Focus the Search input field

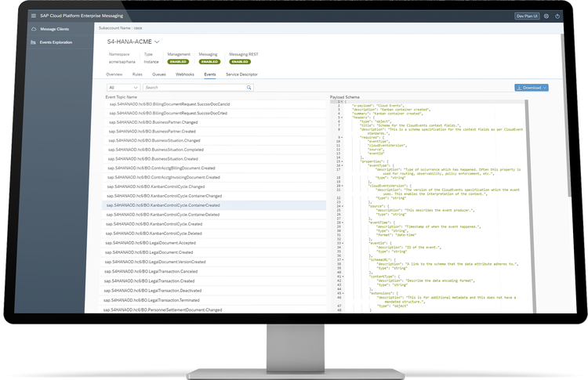198,87
